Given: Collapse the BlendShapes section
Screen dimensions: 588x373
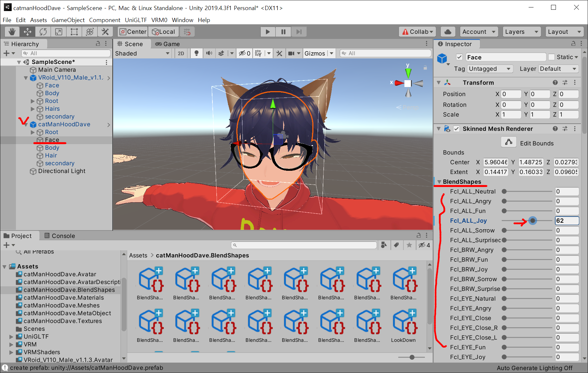Looking at the screenshot, I should coord(439,182).
